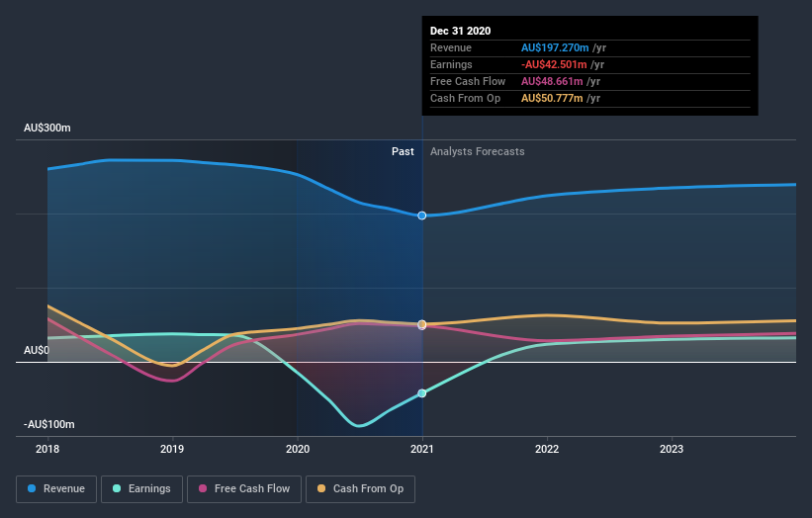
Task: Click the 2023 x-axis label
Action: [x=672, y=449]
